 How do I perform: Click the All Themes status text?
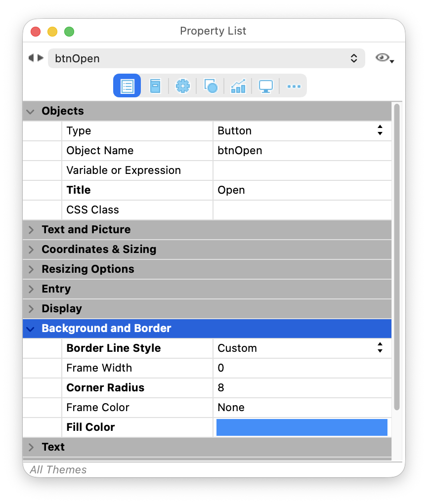58,469
